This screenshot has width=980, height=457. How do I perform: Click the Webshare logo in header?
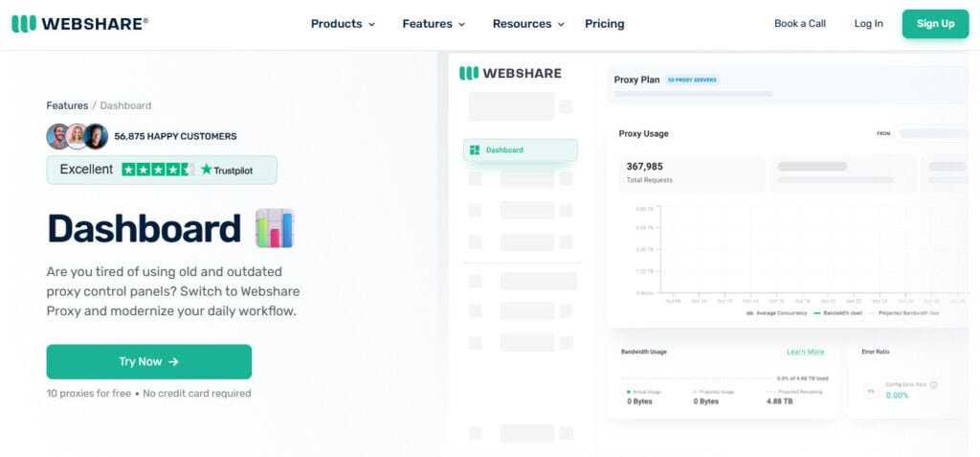pos(79,24)
